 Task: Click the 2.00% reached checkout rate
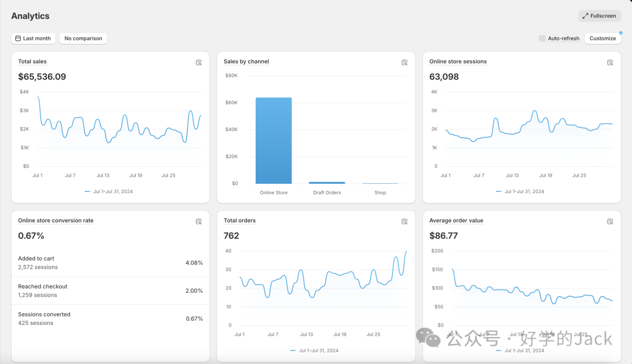(194, 291)
